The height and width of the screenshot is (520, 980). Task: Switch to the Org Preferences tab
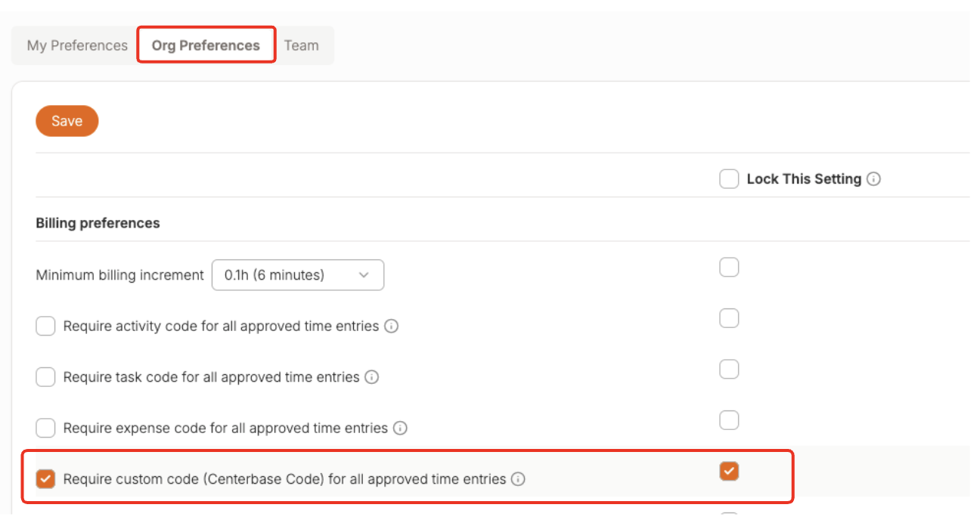pyautogui.click(x=206, y=45)
